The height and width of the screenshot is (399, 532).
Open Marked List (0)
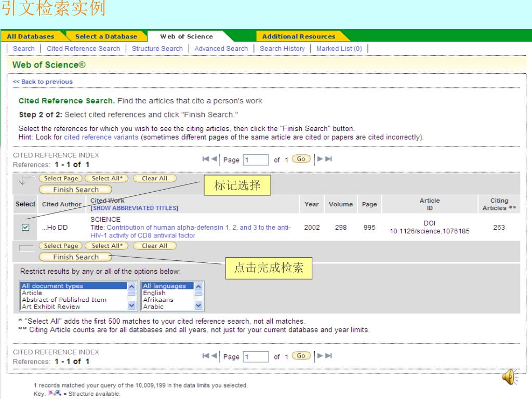339,48
